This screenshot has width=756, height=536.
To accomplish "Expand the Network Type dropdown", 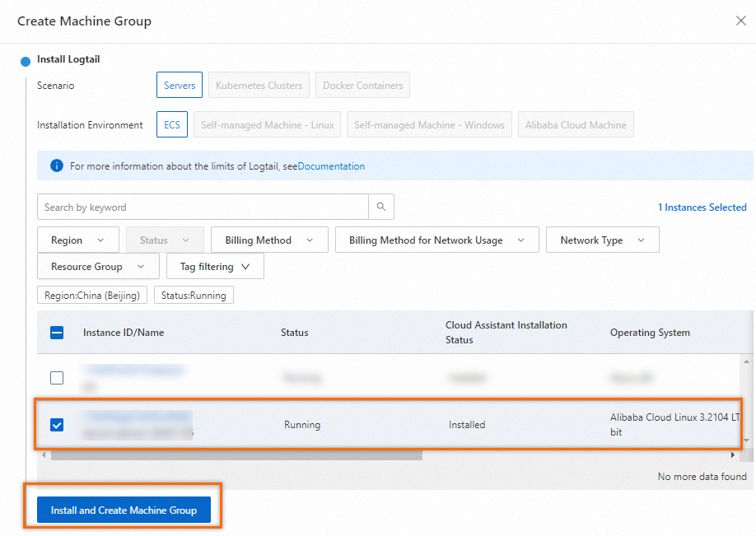I will 602,240.
